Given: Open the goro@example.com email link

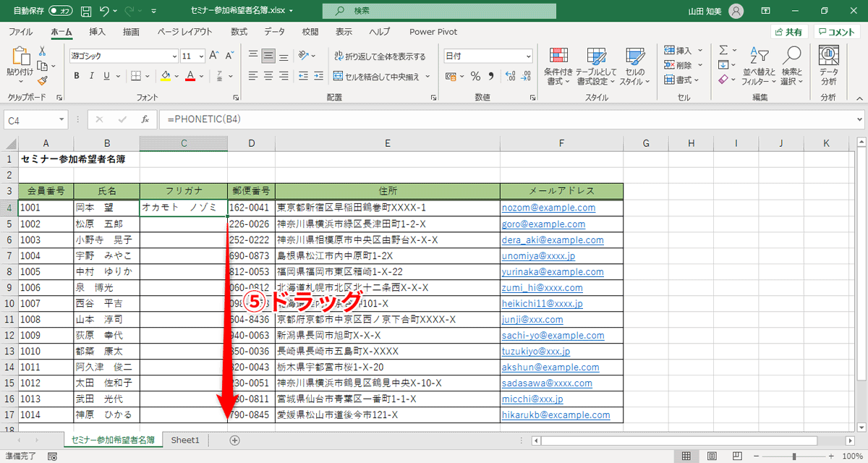Looking at the screenshot, I should [x=542, y=224].
